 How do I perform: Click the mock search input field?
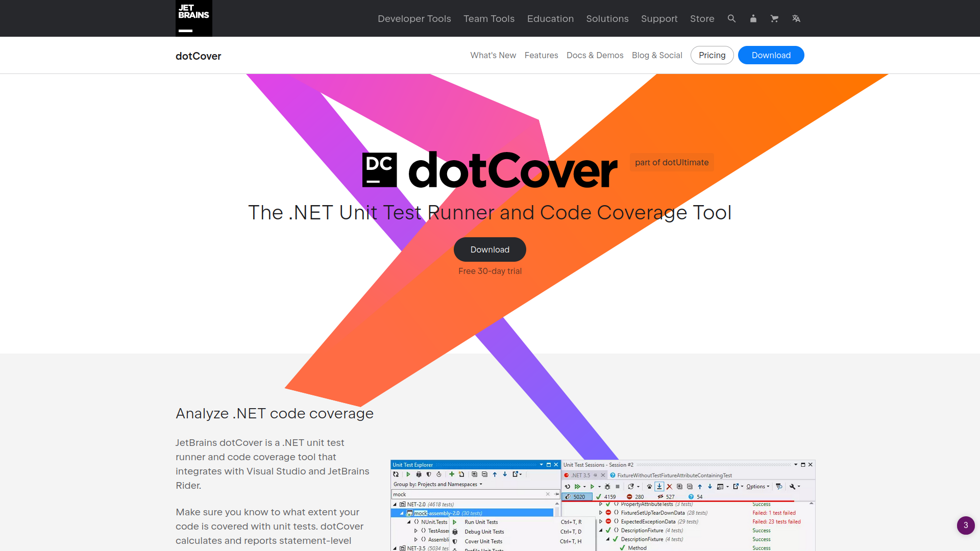[x=459, y=494]
